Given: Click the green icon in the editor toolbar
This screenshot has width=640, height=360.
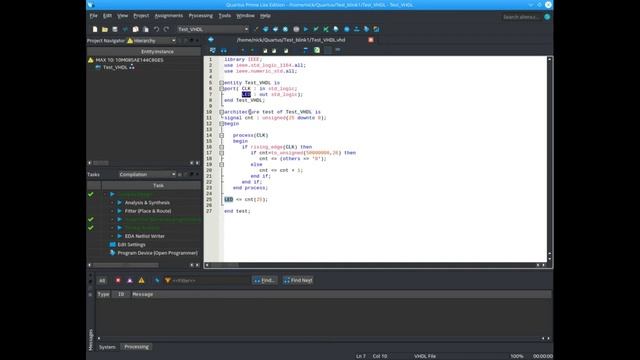Looking at the screenshot, I should (x=317, y=50).
